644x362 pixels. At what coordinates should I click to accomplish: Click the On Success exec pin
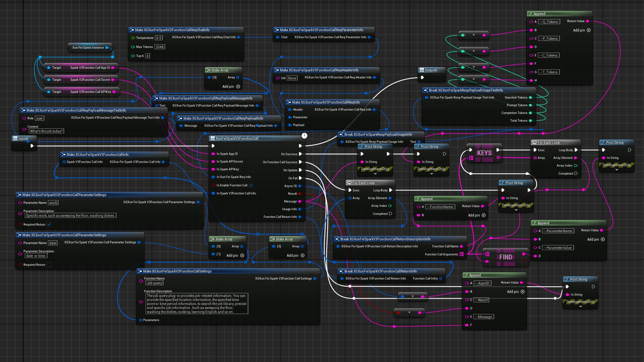(300, 154)
